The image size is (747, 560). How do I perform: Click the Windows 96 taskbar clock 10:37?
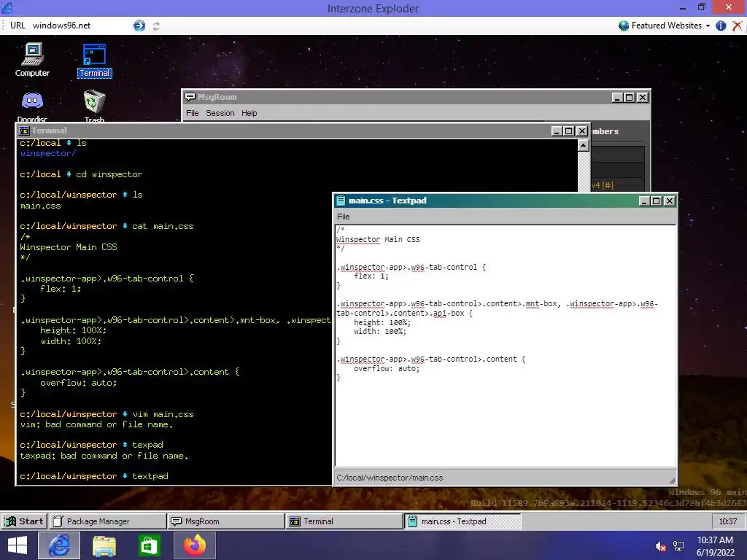tap(728, 521)
